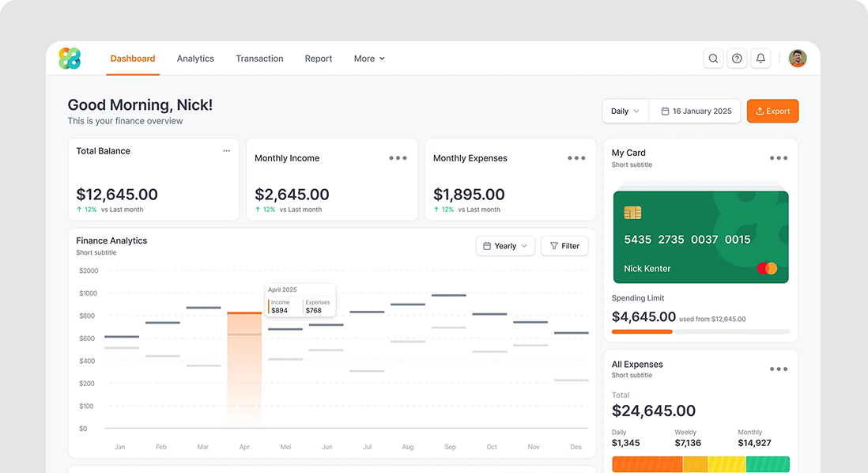Screen dimensions: 868x473
Task: Click the green credit card
Action: tap(701, 237)
